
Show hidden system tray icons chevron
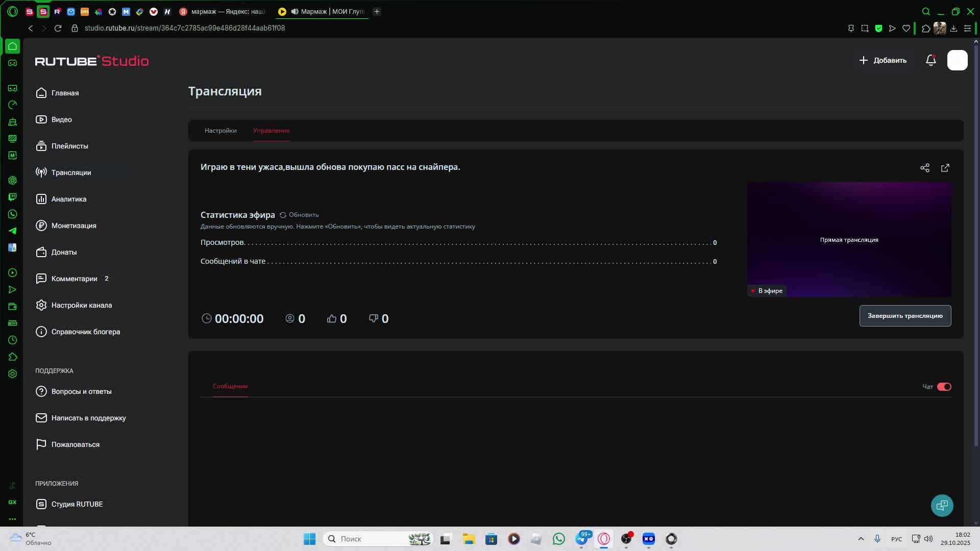point(861,539)
